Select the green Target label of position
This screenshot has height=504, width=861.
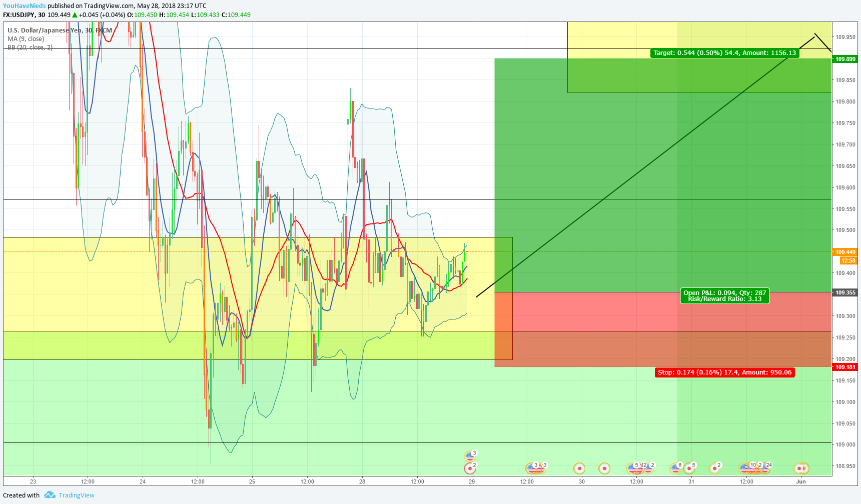point(724,52)
